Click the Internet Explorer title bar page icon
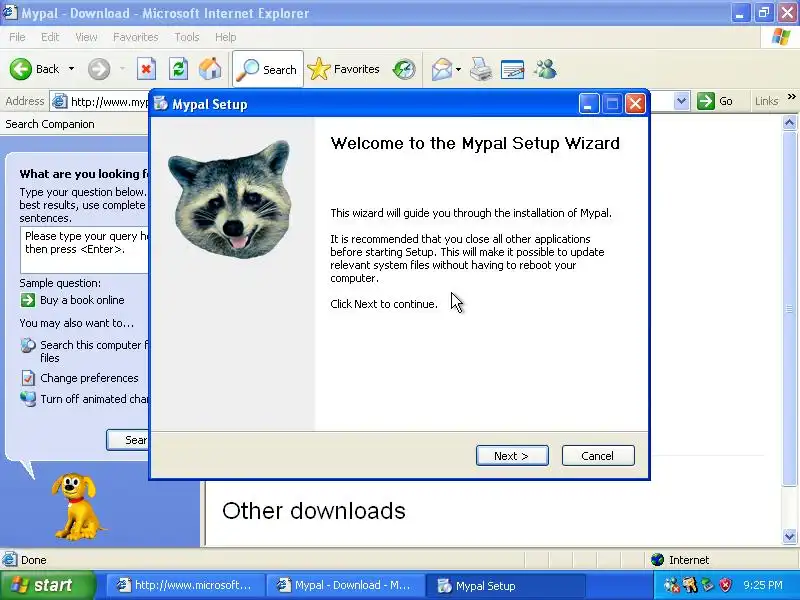 10,12
